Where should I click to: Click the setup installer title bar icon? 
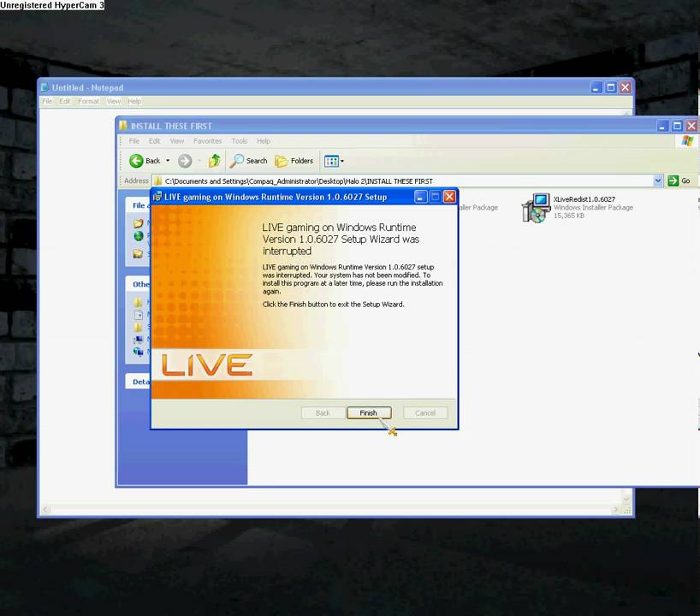coord(157,197)
